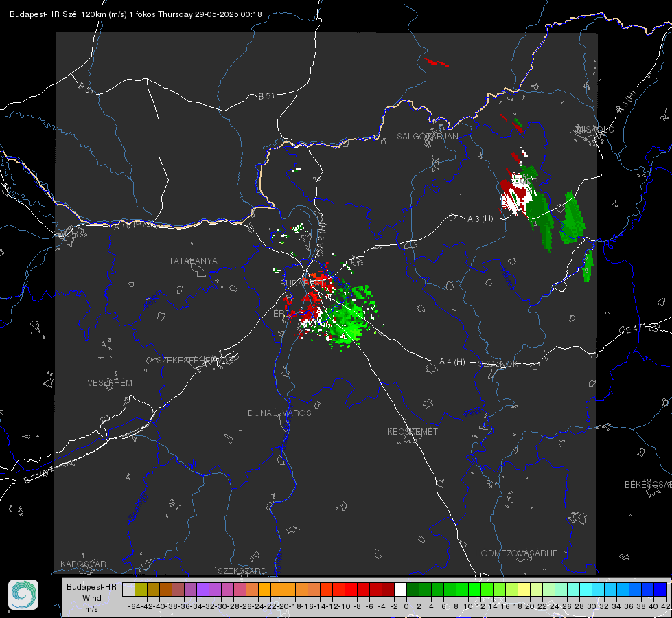Click the VESZPREM city label
672x618 pixels.
[110, 382]
